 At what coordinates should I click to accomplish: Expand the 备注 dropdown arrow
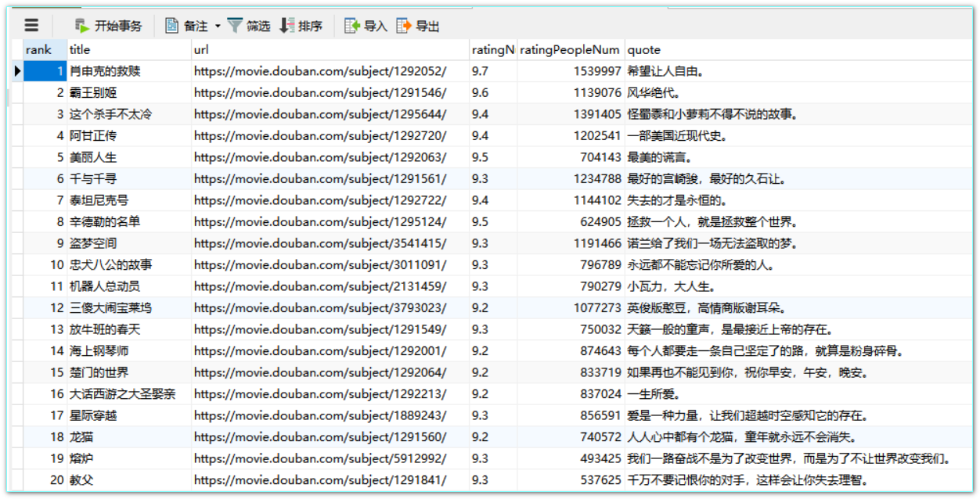[x=218, y=27]
